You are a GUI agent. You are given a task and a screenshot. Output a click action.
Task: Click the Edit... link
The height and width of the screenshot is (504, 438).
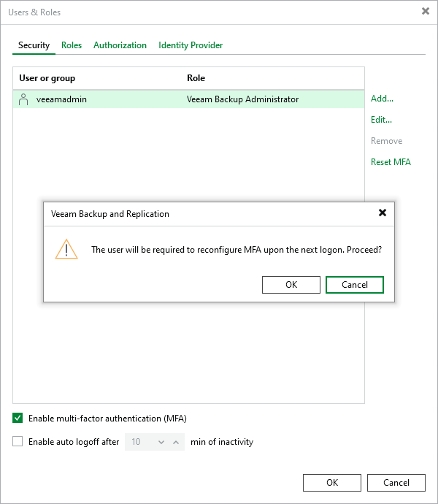381,120
